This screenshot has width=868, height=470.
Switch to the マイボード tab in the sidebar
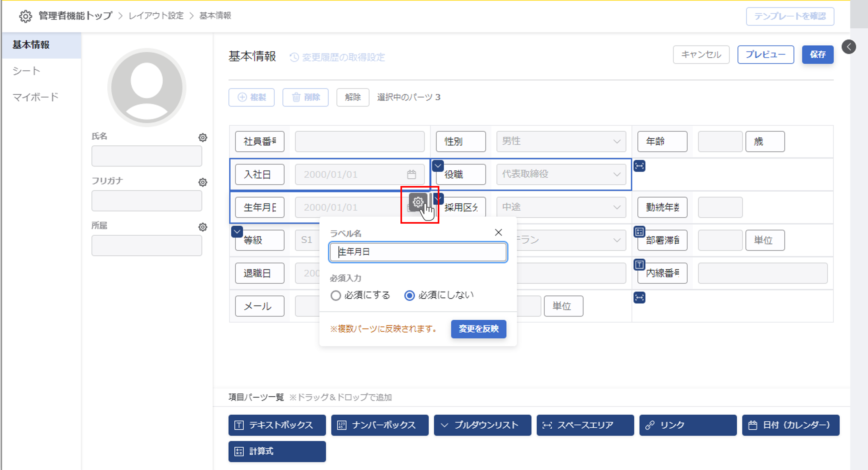pos(35,97)
